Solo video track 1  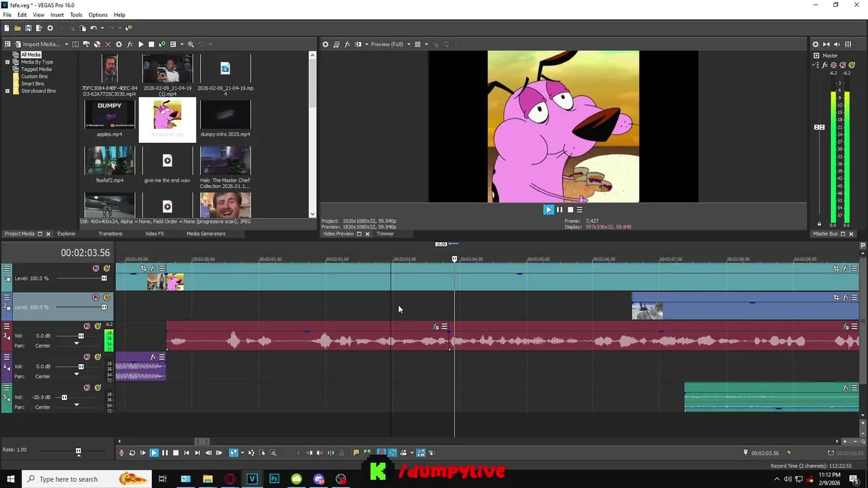coord(106,268)
